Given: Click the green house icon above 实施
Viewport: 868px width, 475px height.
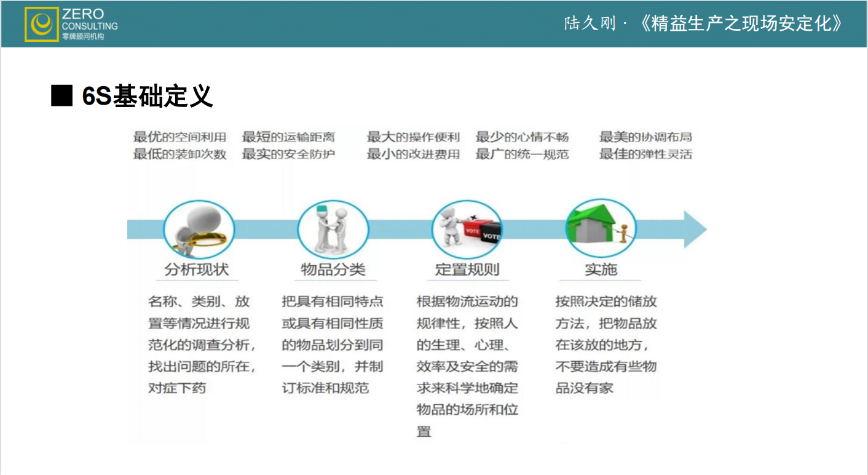Looking at the screenshot, I should click(601, 230).
